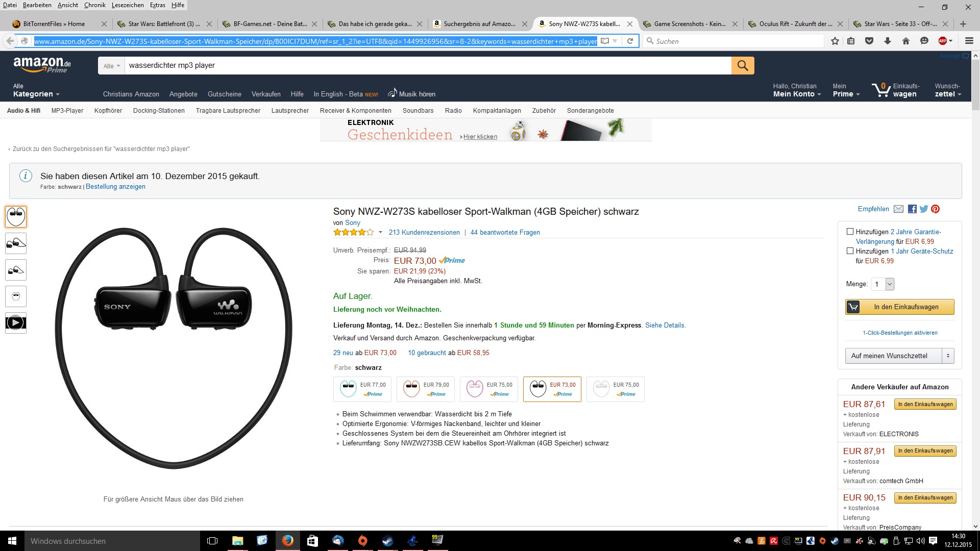Image resolution: width=980 pixels, height=551 pixels.
Task: Tick the 2 Jahre Garantie-Verlängerung checkbox
Action: pos(850,232)
